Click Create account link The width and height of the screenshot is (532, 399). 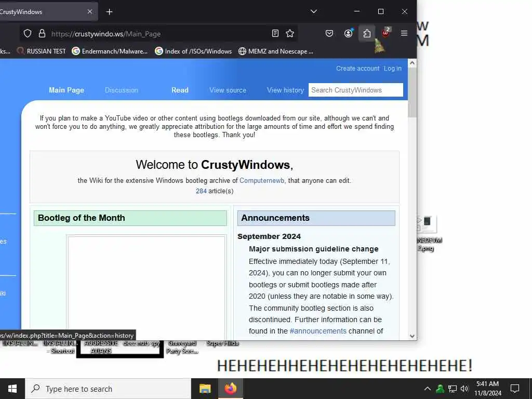coord(357,68)
